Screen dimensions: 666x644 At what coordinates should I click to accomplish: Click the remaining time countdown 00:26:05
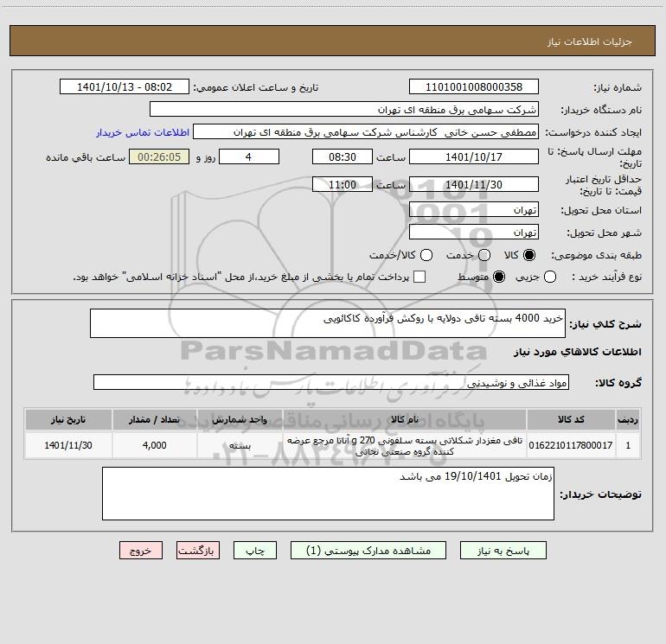[159, 156]
